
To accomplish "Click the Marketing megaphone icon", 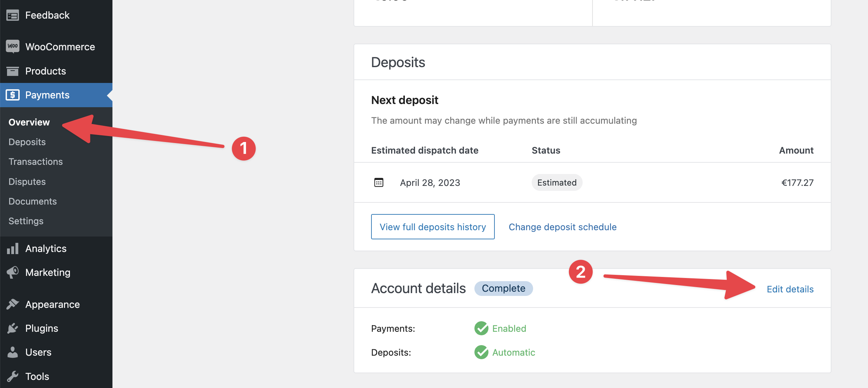I will [12, 272].
